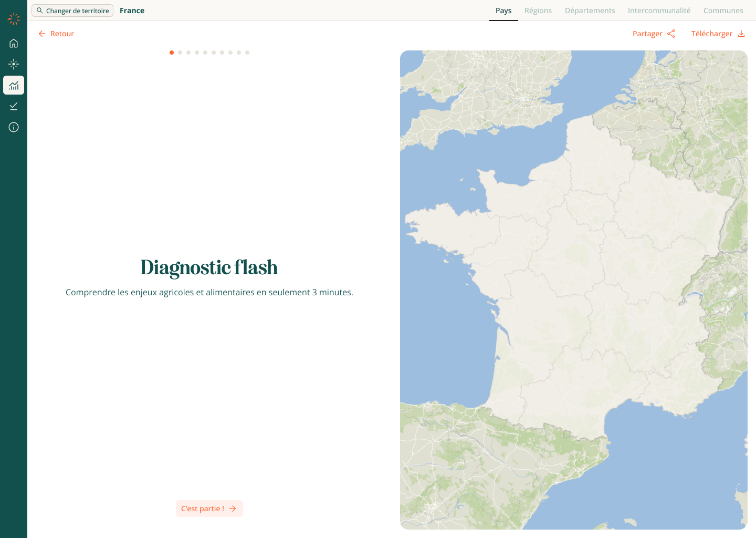Click the share icon next to Partager

click(671, 34)
